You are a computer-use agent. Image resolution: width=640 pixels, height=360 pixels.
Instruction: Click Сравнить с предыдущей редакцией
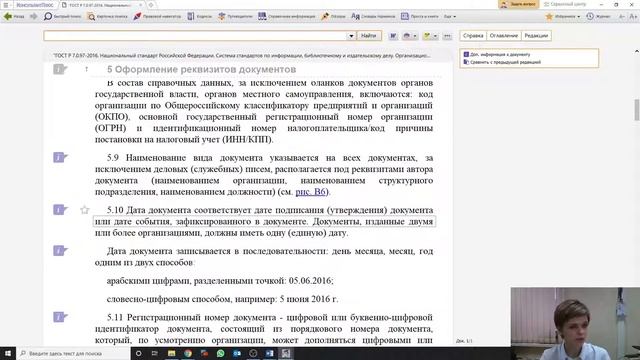tap(502, 62)
